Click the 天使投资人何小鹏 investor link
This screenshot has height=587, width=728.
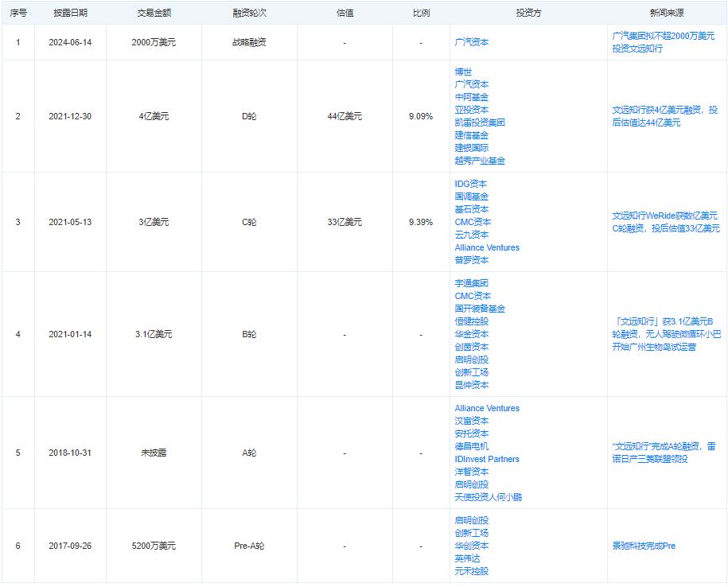pos(488,497)
